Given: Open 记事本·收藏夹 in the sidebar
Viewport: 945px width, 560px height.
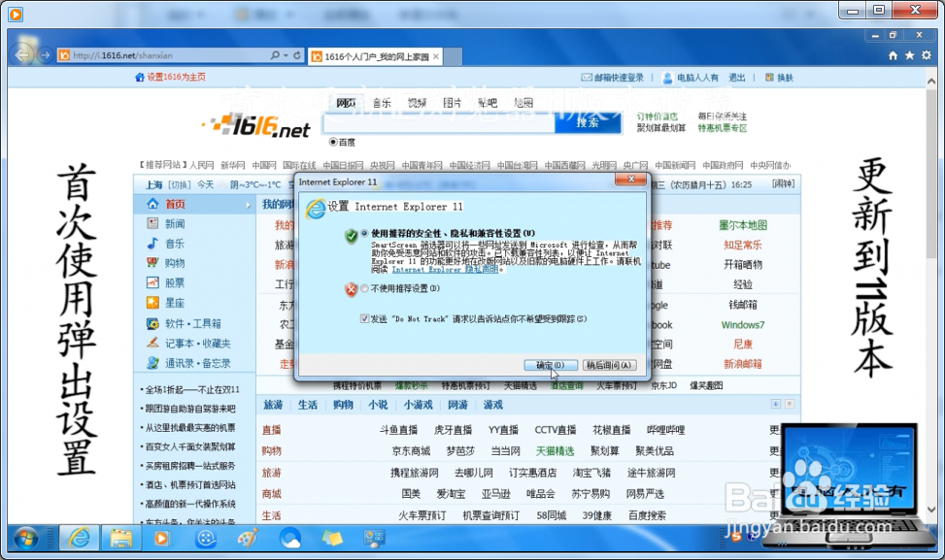Looking at the screenshot, I should pos(198,344).
